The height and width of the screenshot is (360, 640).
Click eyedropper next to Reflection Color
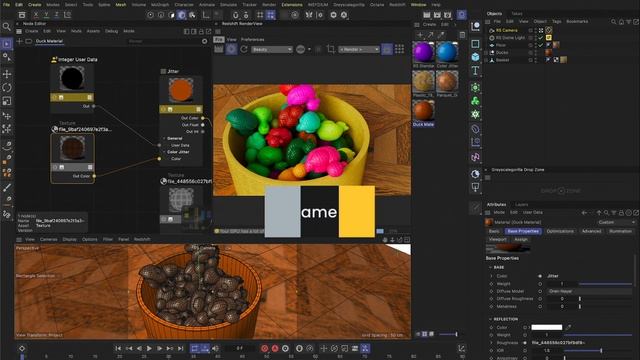pyautogui.click(x=569, y=327)
